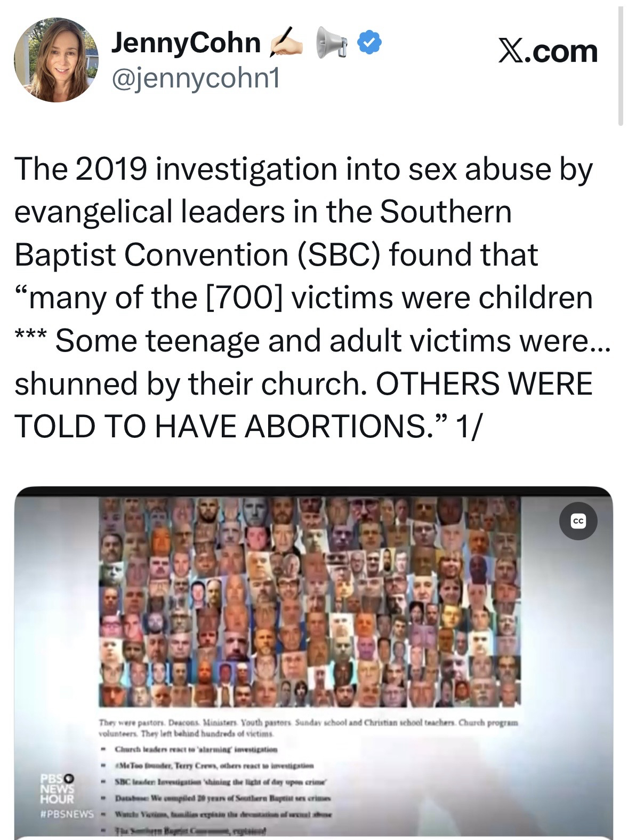628x840 pixels.
Task: Play the video by clicking the face collage
Action: point(309,602)
